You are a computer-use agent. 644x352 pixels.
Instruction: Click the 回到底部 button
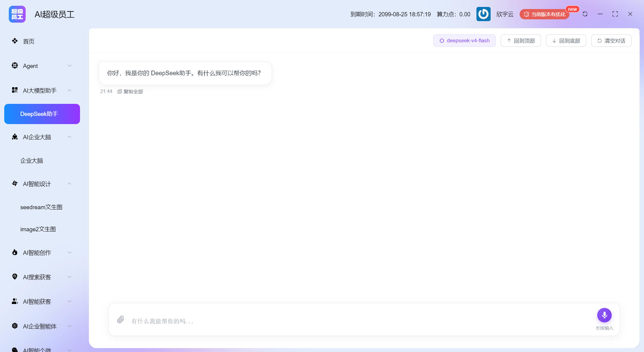(x=566, y=41)
